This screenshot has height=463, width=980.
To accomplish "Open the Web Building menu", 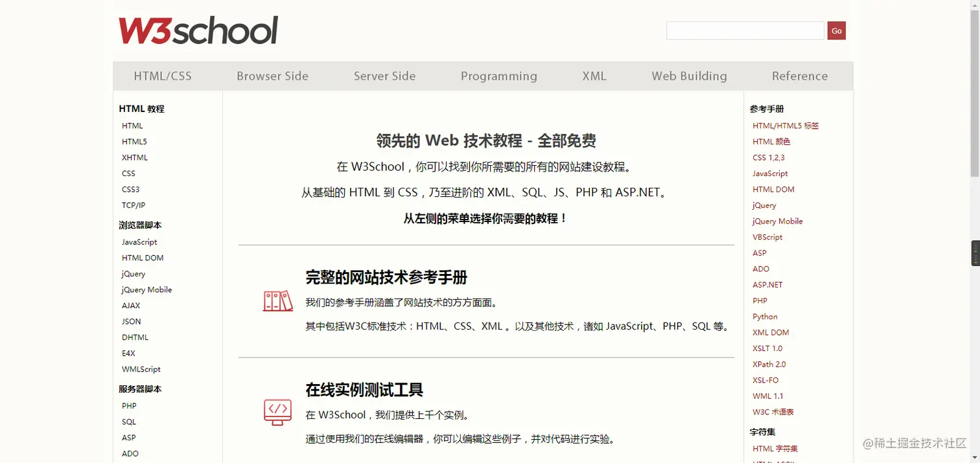I will [689, 76].
